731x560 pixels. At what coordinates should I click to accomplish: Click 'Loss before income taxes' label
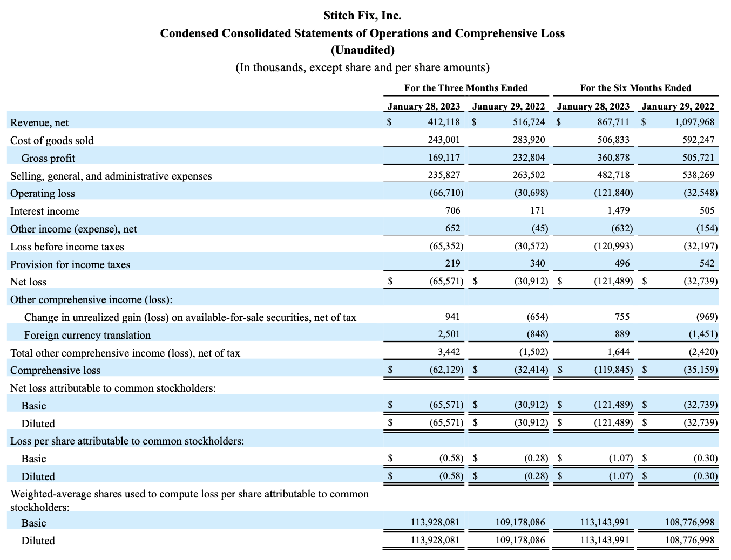[67, 247]
